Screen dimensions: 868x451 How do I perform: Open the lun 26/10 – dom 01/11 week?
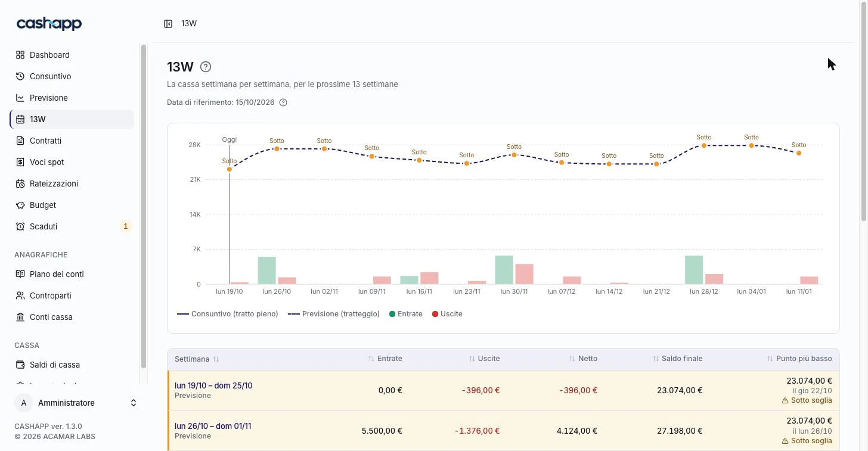click(x=213, y=426)
